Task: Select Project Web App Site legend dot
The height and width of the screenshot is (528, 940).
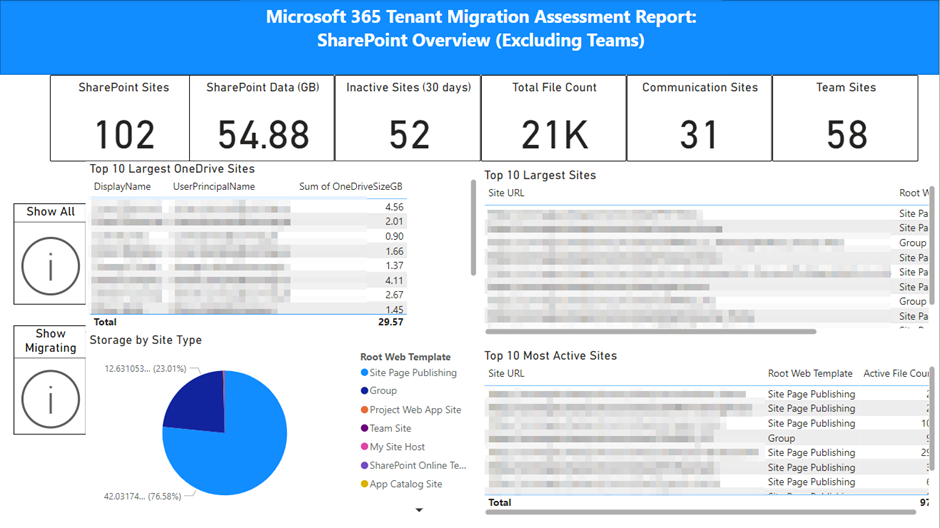Action: coord(364,410)
